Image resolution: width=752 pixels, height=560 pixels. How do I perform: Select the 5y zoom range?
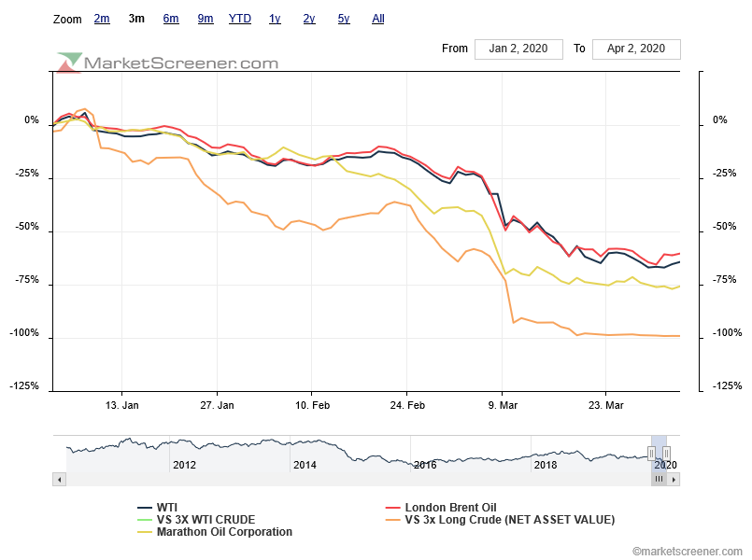pyautogui.click(x=344, y=19)
